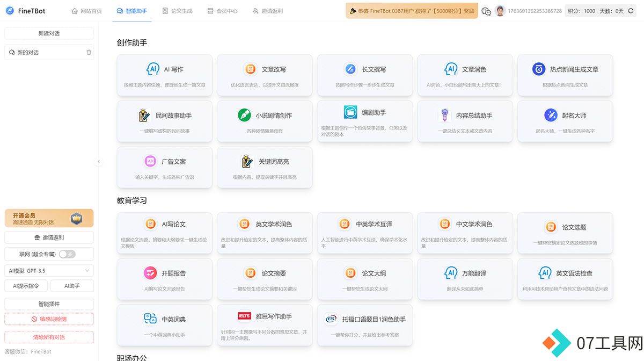
Task: Switch to the 论文生成 tab
Action: (x=177, y=11)
